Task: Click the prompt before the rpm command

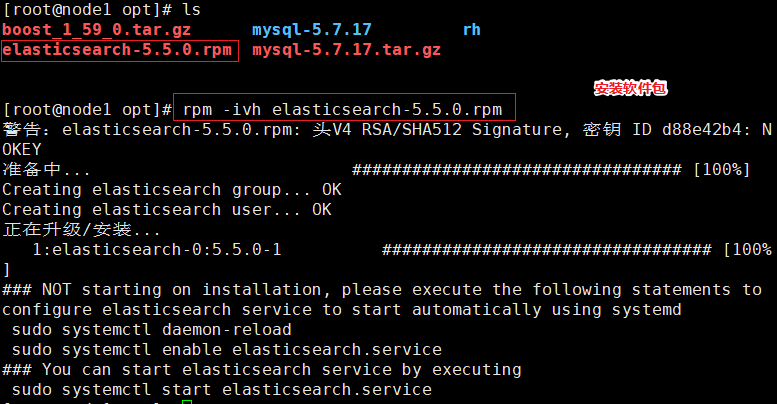Action: point(87,110)
